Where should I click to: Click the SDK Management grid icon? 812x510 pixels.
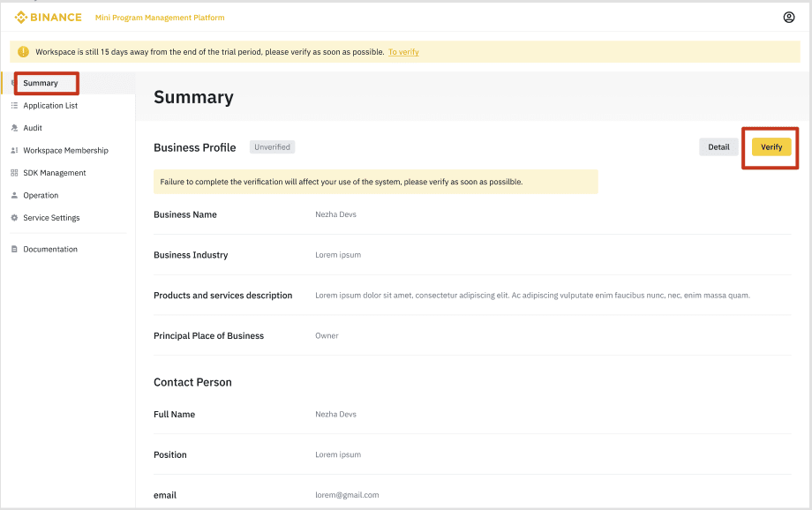tap(14, 173)
